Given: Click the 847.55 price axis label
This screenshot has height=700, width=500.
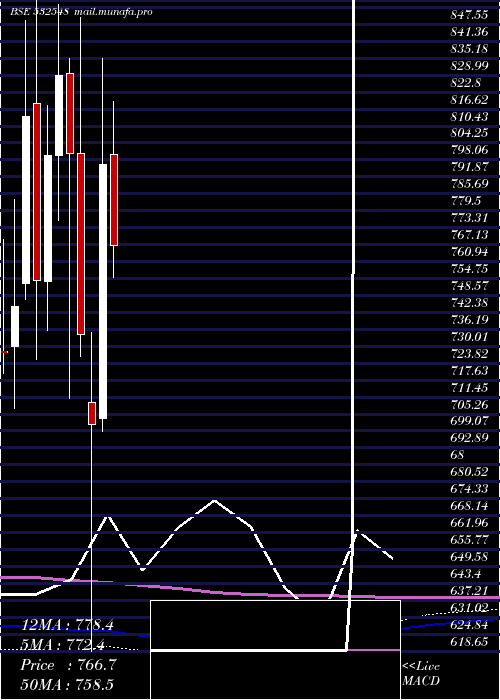Looking at the screenshot, I should [x=469, y=15].
